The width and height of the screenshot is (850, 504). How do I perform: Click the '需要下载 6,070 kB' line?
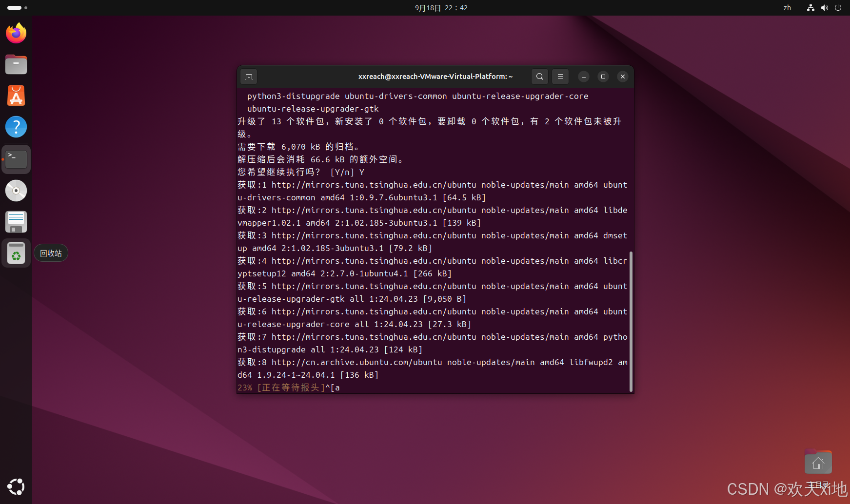coord(298,147)
